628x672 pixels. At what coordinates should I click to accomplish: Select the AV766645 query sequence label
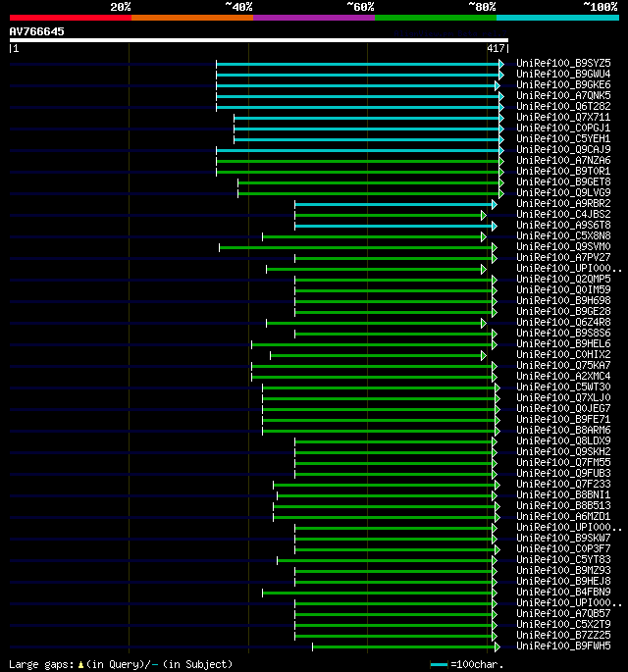coord(37,31)
